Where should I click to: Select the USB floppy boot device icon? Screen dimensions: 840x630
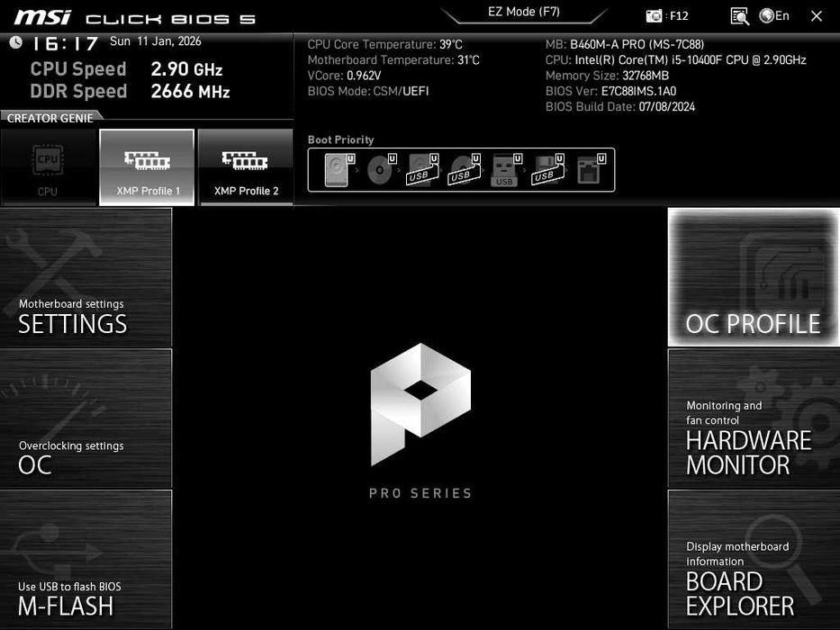547,170
